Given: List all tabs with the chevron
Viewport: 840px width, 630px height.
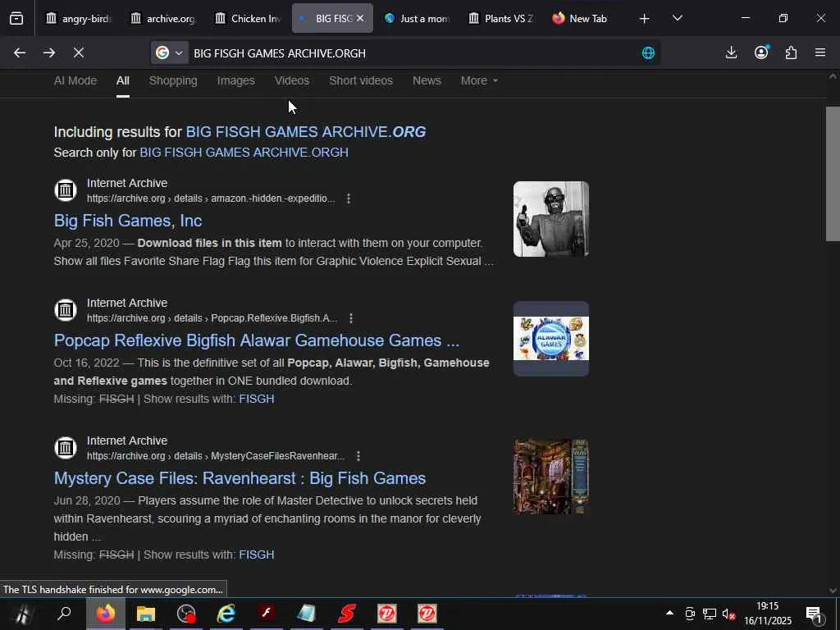Looking at the screenshot, I should click(x=677, y=18).
